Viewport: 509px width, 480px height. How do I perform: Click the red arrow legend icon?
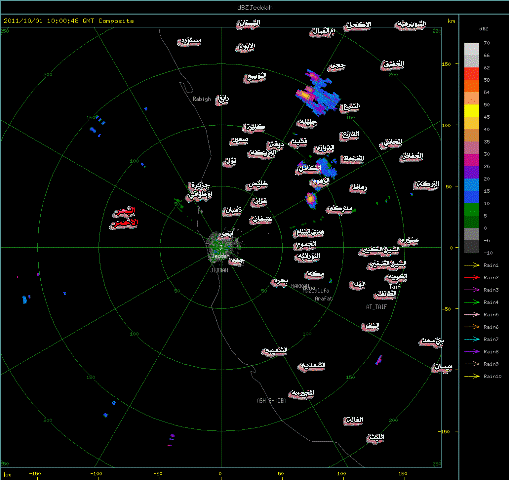coord(472,277)
